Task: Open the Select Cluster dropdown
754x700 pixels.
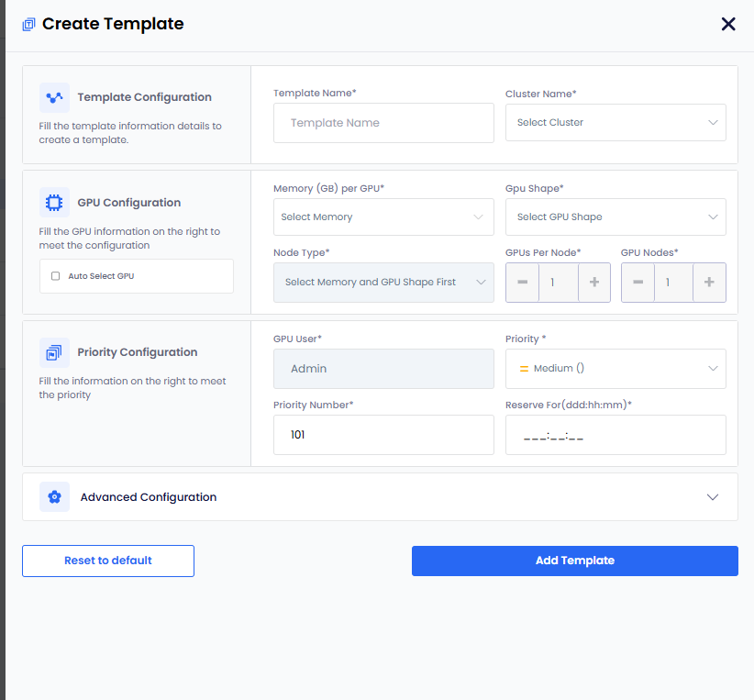Action: tap(615, 122)
